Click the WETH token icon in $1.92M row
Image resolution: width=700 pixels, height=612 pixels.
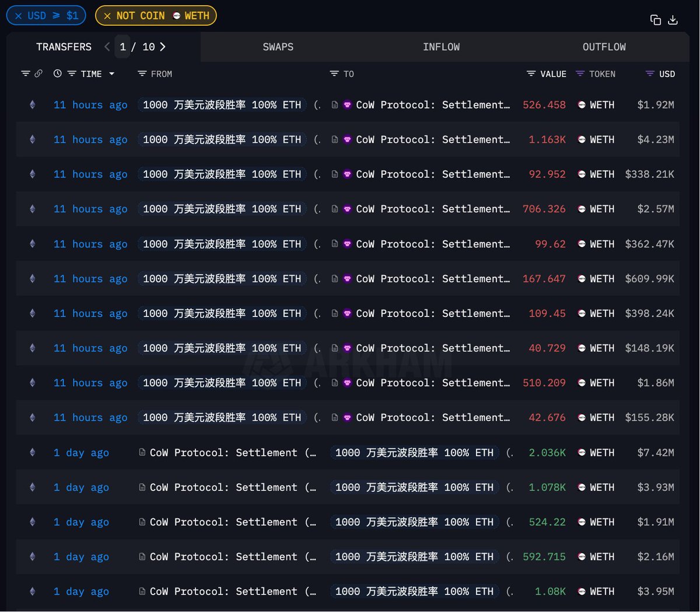pyautogui.click(x=582, y=105)
